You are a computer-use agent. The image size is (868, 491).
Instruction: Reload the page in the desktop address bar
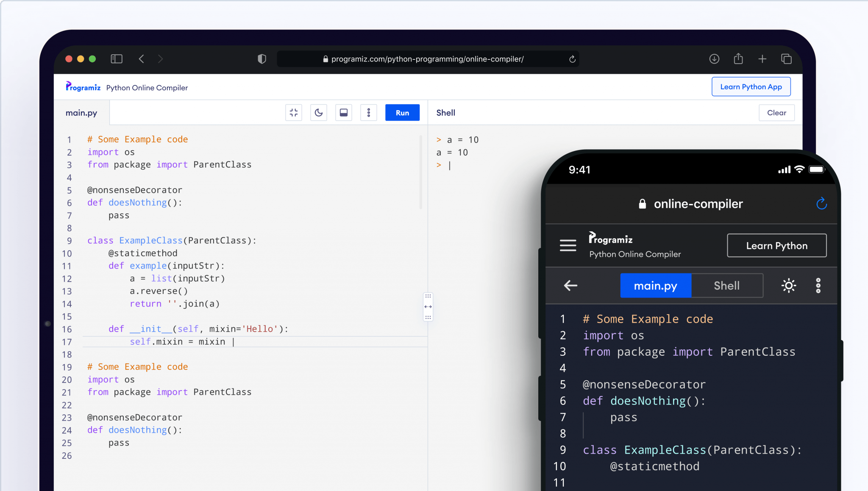572,59
